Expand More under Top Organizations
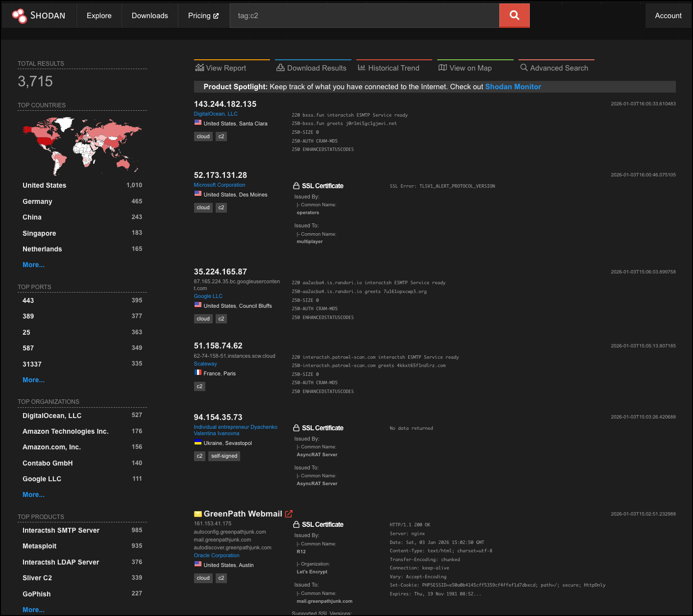 pyautogui.click(x=33, y=494)
